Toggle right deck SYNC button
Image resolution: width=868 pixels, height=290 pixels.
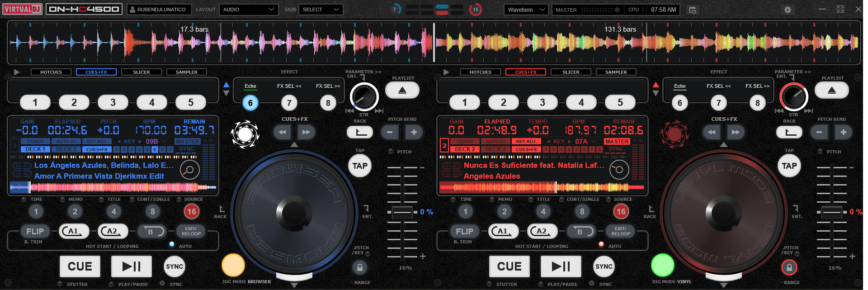click(x=604, y=266)
